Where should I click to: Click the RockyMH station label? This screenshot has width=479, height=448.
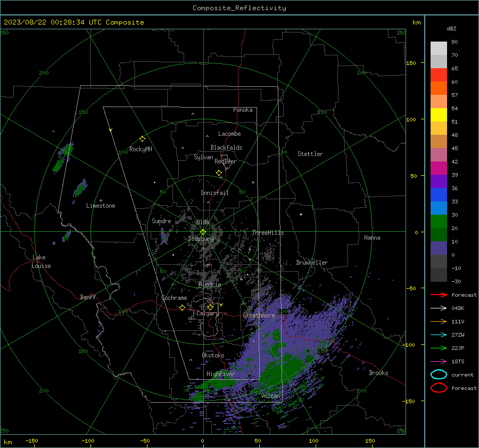click(x=141, y=149)
